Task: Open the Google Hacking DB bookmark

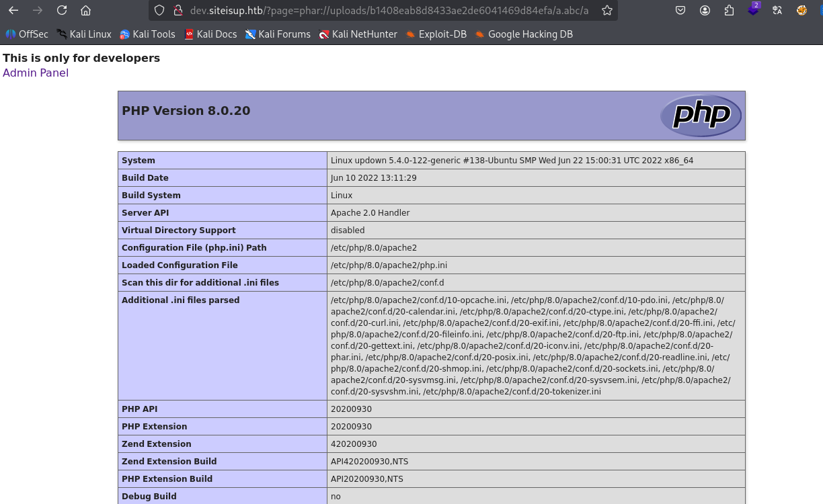Action: coord(524,34)
